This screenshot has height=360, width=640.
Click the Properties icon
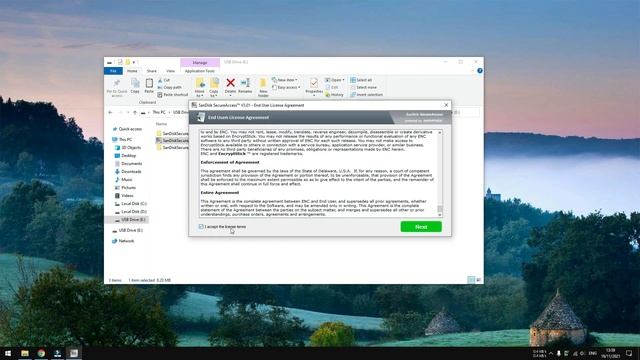[314, 83]
